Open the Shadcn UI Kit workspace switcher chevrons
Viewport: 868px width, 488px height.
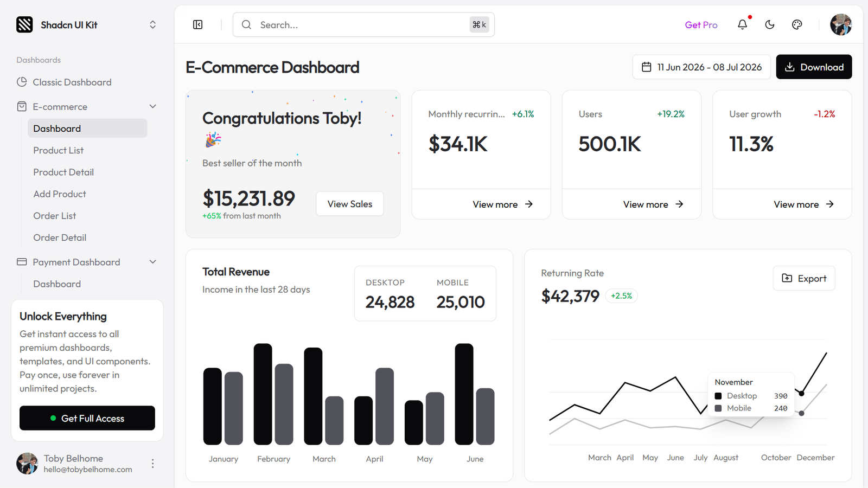(x=152, y=24)
